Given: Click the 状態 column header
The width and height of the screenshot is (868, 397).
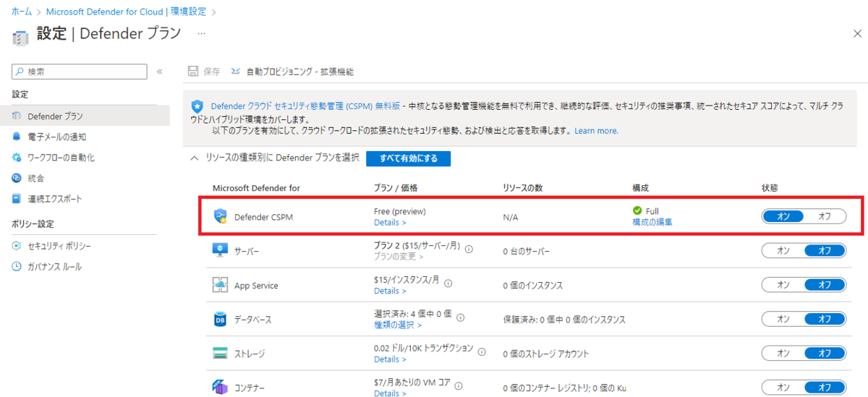Looking at the screenshot, I should pyautogui.click(x=770, y=188).
